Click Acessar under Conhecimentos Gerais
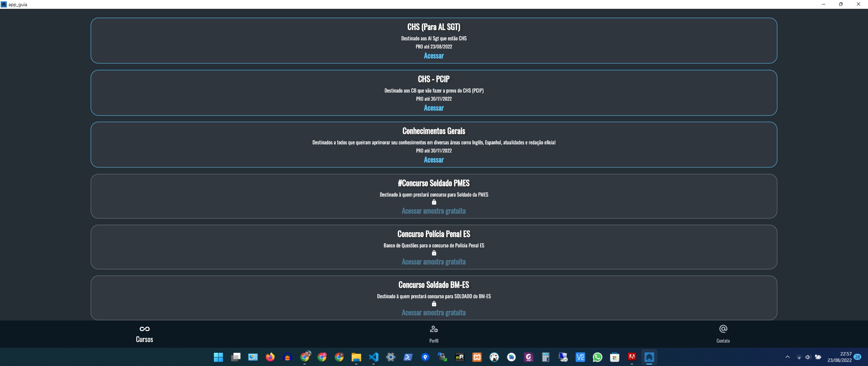 [434, 160]
